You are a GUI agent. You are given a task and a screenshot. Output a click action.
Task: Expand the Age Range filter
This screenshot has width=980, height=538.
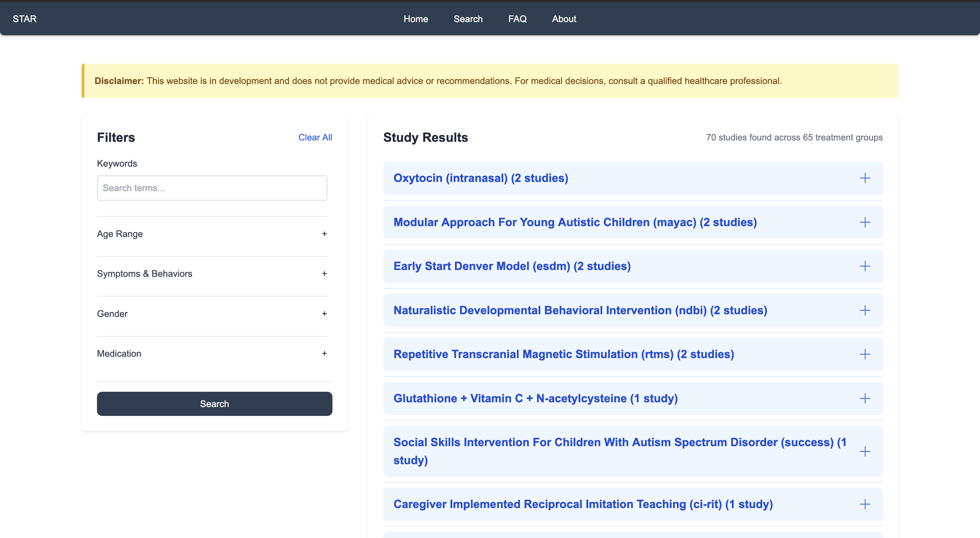pos(324,234)
